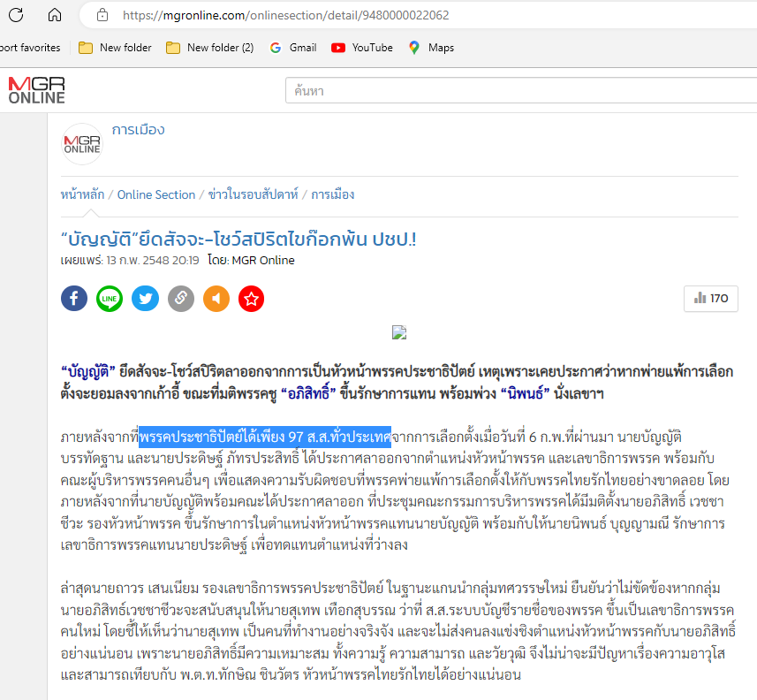Click the round MGR Online section avatar
Image resolution: width=757 pixels, height=700 pixels.
[82, 144]
